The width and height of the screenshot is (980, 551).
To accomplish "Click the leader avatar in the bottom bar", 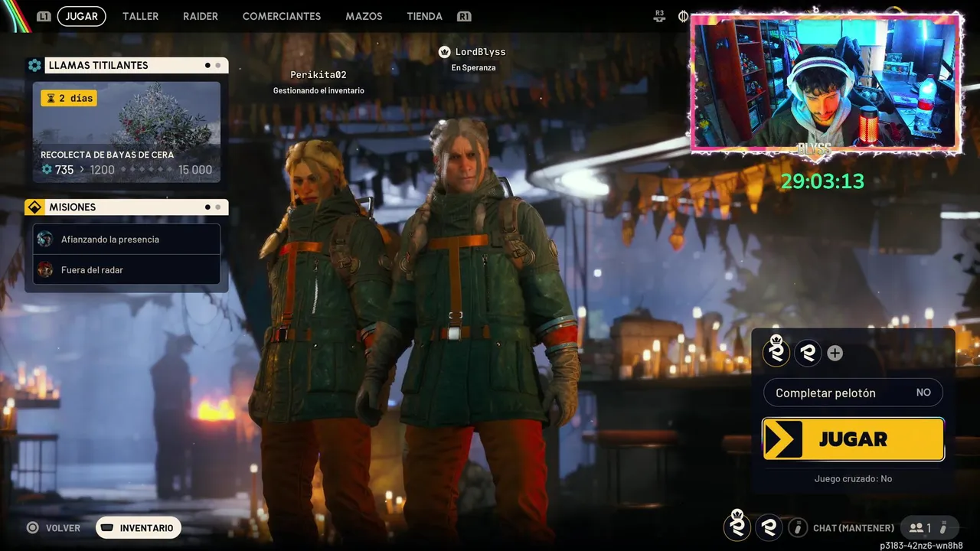I will (737, 527).
